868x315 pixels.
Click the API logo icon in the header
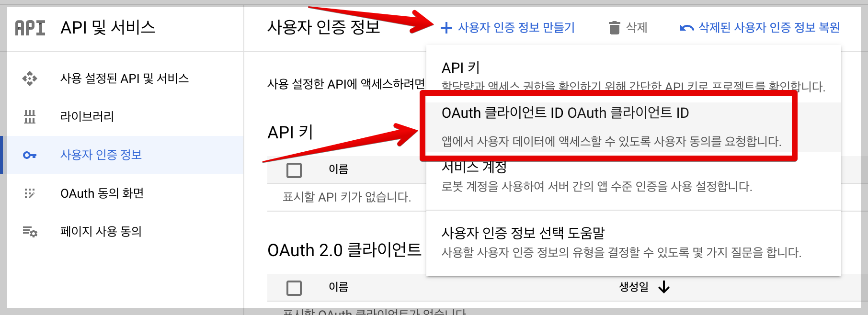[x=30, y=28]
